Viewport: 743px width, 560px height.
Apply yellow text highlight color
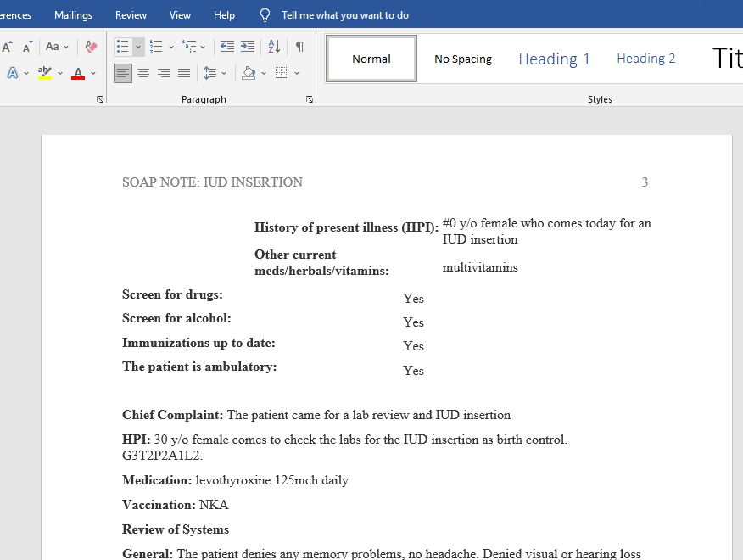click(45, 73)
